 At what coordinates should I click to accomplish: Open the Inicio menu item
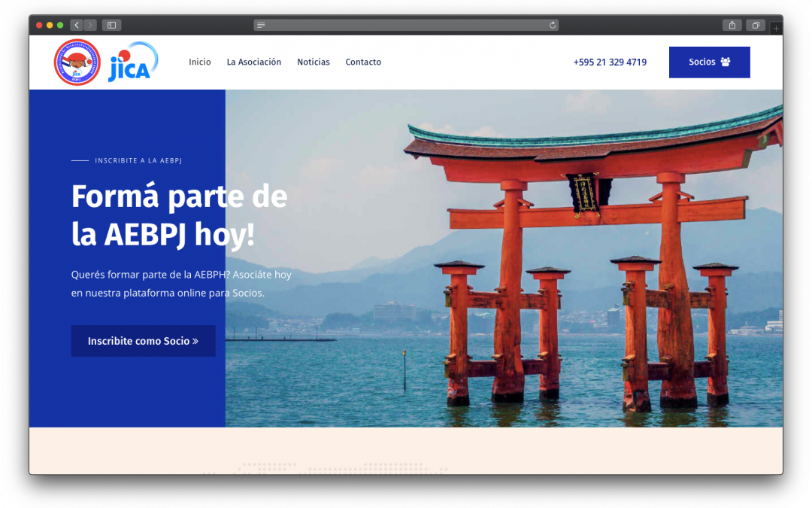(200, 62)
